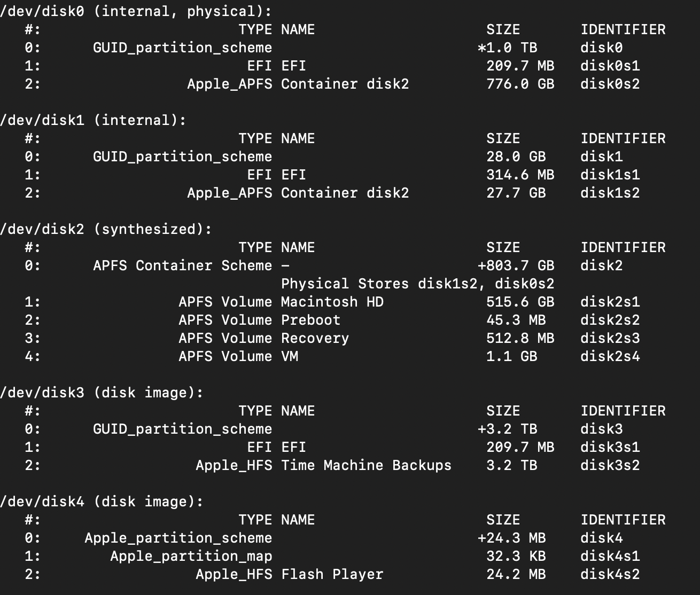
Task: Click the Time Machine Backups name
Action: (x=366, y=465)
